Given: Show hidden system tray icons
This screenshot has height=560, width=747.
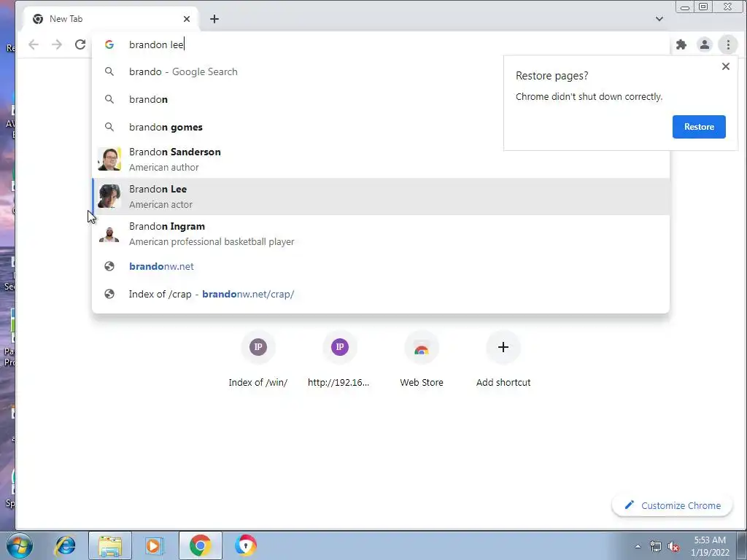Looking at the screenshot, I should pos(638,546).
